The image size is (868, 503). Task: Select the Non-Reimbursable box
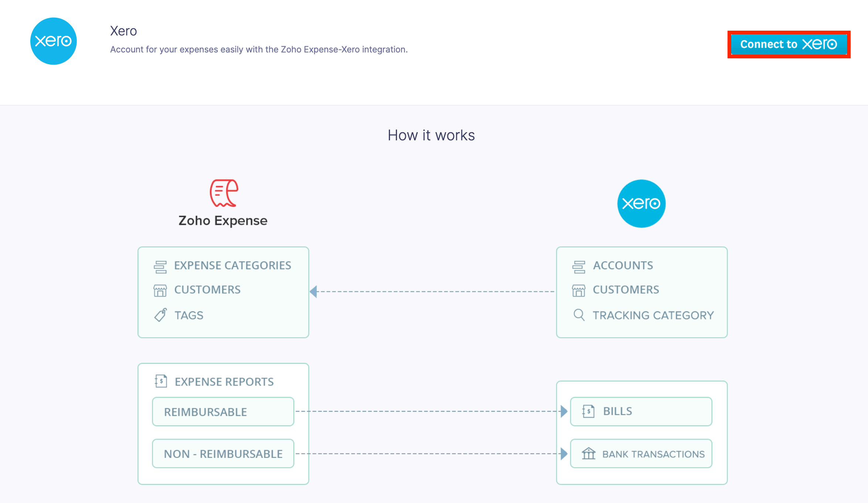(223, 454)
